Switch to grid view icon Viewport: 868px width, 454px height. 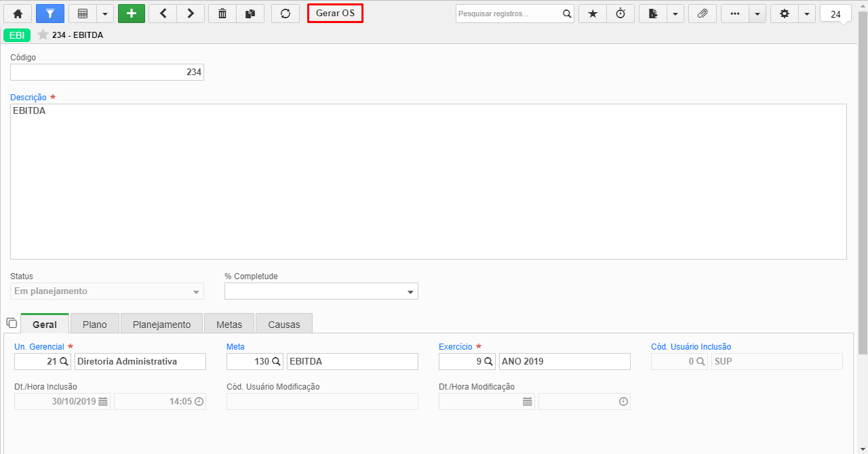83,14
